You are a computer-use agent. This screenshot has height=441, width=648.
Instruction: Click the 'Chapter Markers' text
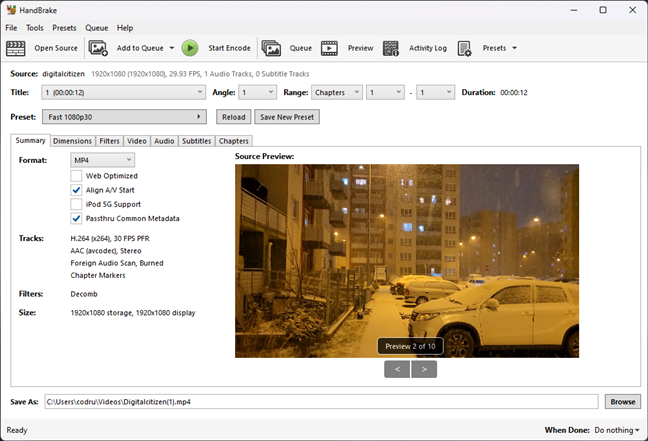(98, 275)
